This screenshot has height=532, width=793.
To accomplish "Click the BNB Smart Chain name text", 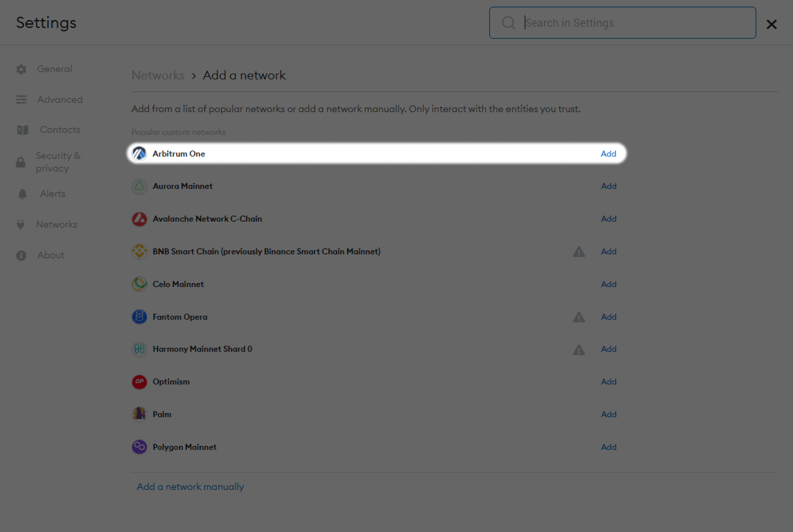I will click(267, 251).
